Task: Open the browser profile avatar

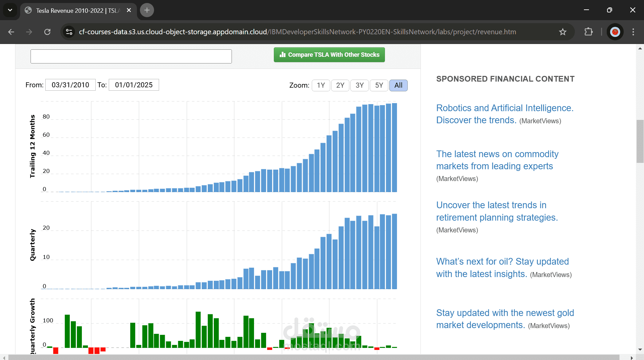Action: pyautogui.click(x=615, y=32)
